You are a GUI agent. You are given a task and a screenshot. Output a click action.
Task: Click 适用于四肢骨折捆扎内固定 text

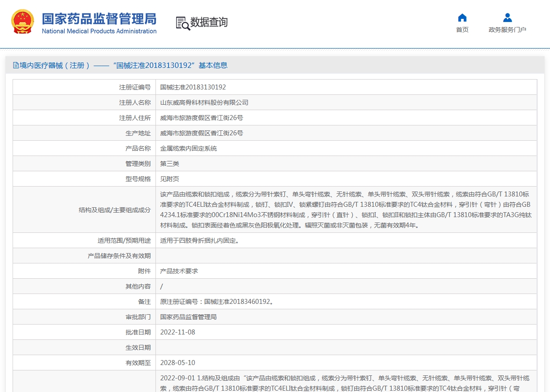click(x=200, y=241)
